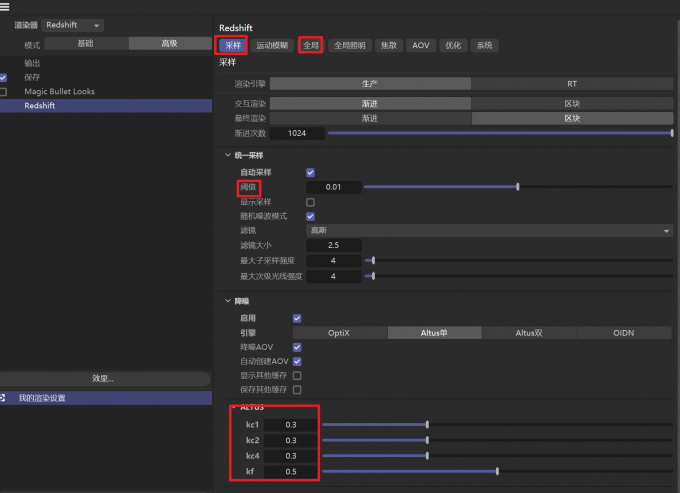The width and height of the screenshot is (680, 493).
Task: Choose the OIDN denoise engine
Action: (624, 333)
